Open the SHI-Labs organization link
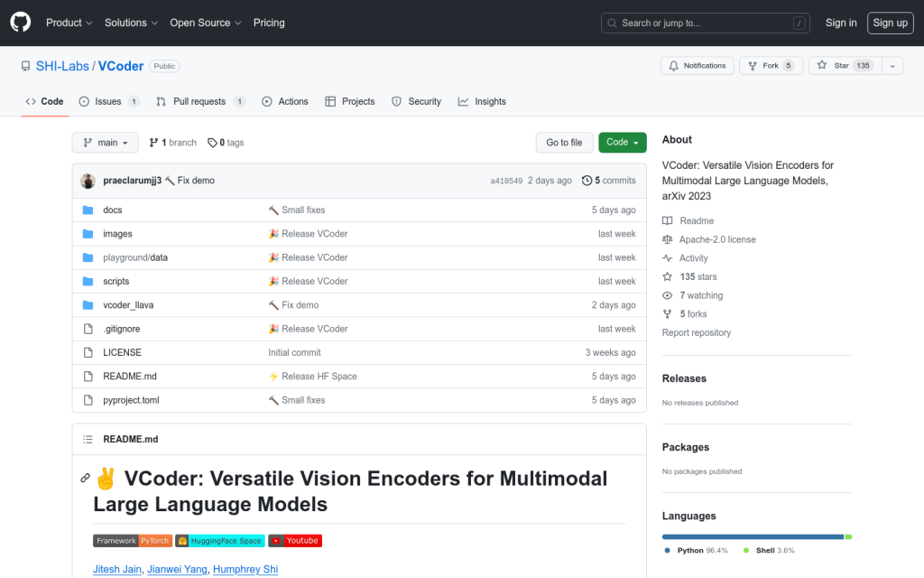This screenshot has width=924, height=578. [62, 66]
